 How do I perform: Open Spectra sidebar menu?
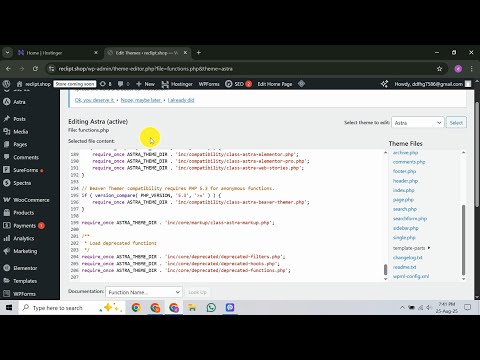22,183
